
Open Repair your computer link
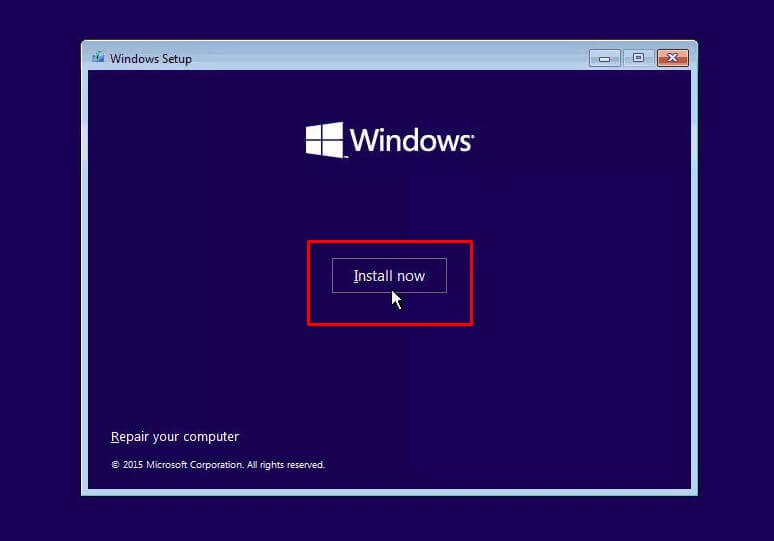(x=175, y=437)
